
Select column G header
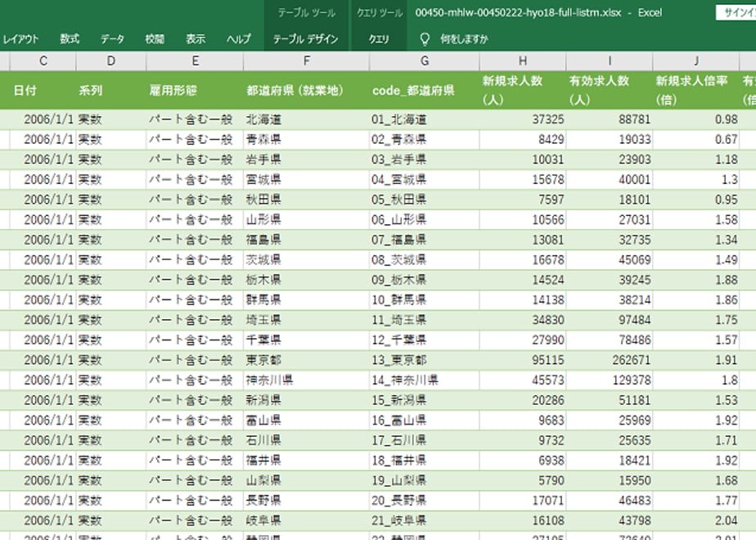425,61
